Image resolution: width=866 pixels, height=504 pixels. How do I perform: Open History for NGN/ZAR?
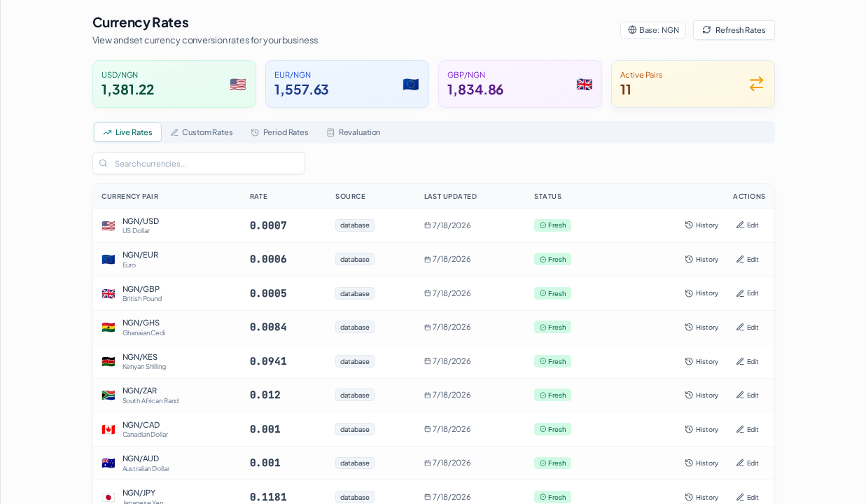pos(701,395)
